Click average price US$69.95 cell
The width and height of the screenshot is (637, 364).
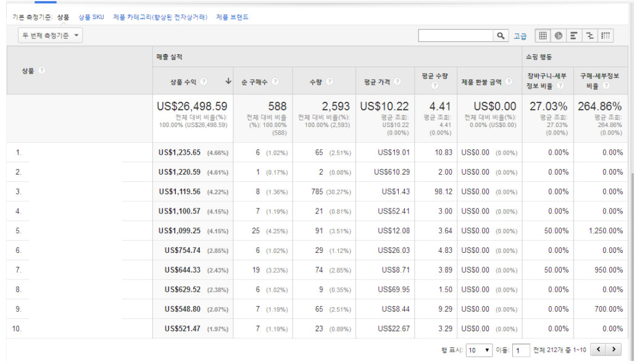click(x=394, y=289)
